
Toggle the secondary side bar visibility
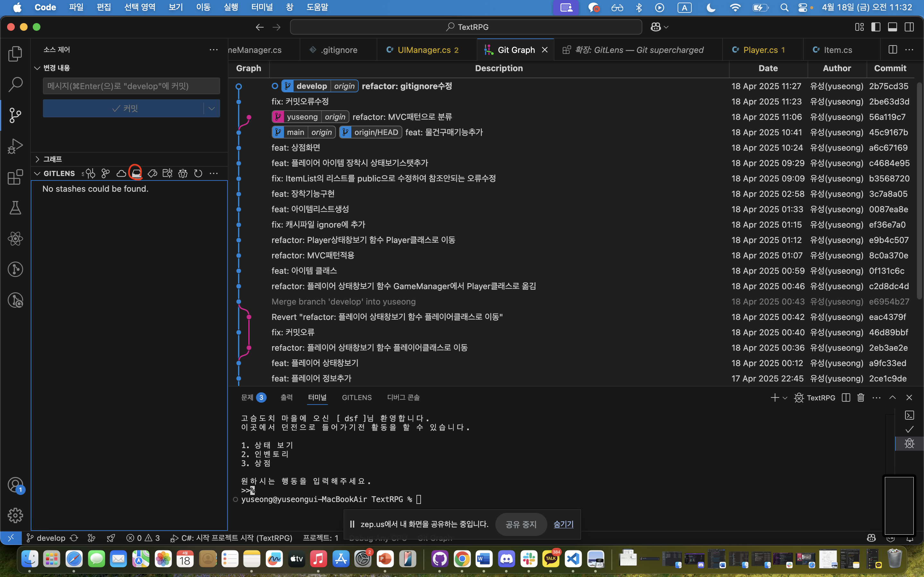coord(909,27)
